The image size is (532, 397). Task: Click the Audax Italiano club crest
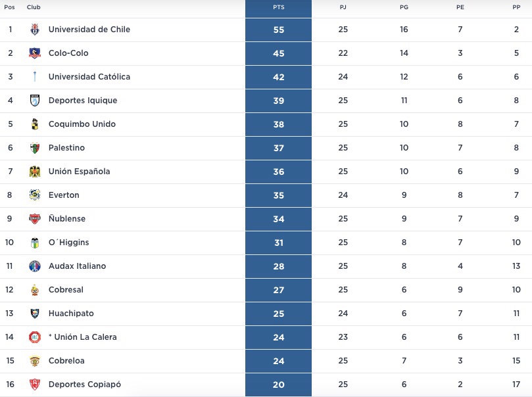35,266
